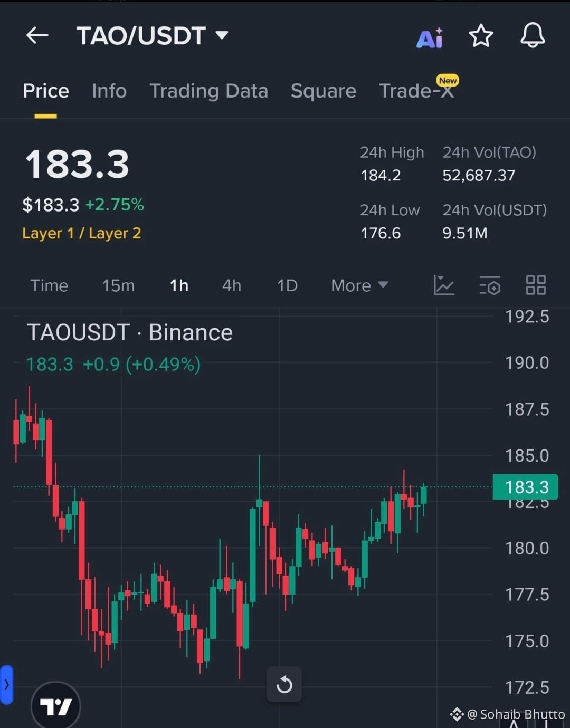
Task: Tap the +2.75% change value
Action: tap(115, 205)
